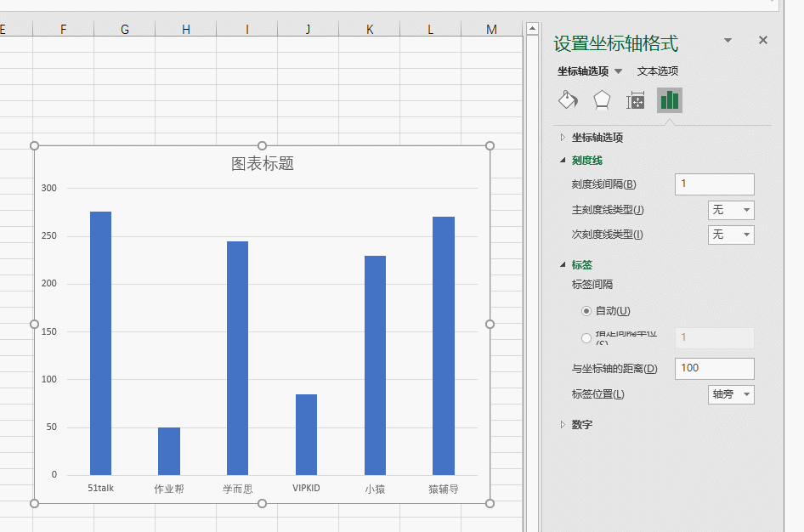Click the 刻度线间隔 input field
Screen dimensions: 804x532
pyautogui.click(x=714, y=184)
